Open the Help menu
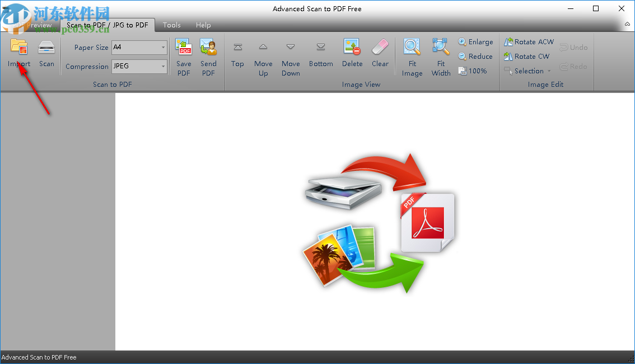Image resolution: width=635 pixels, height=364 pixels. tap(203, 25)
